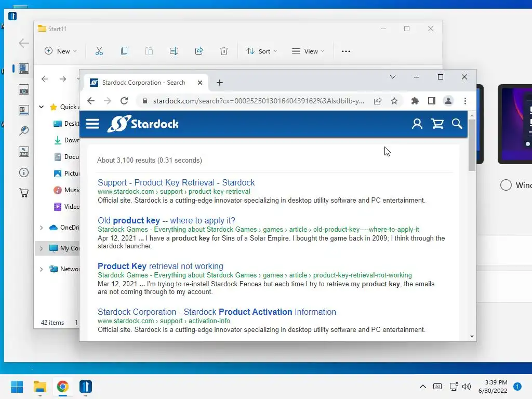The image size is (532, 399).
Task: Open Old product key result link
Action: point(166,220)
